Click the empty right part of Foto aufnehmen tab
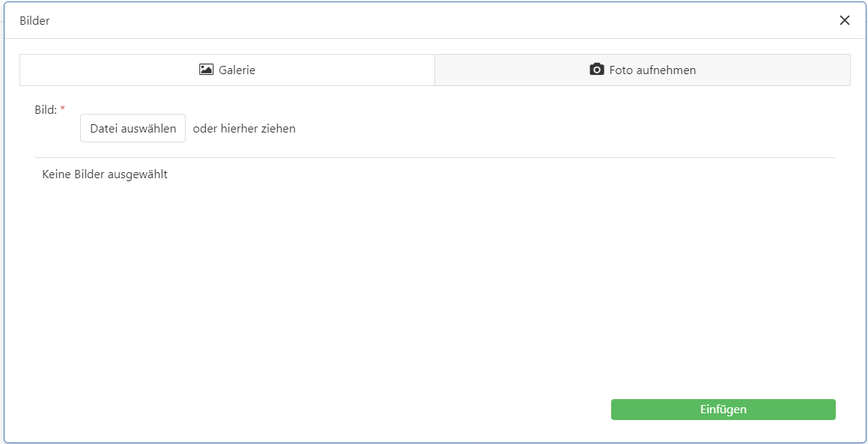The image size is (868, 444). (x=786, y=70)
